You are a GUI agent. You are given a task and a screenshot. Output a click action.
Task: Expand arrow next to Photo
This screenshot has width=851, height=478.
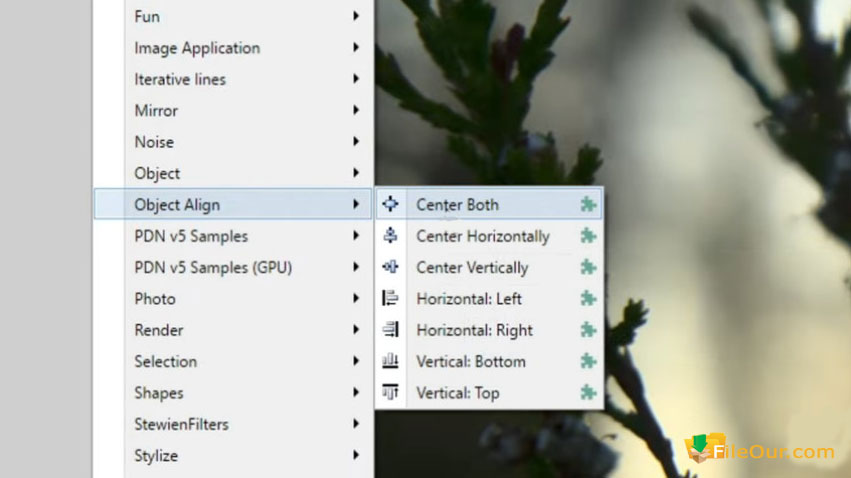[x=356, y=298]
